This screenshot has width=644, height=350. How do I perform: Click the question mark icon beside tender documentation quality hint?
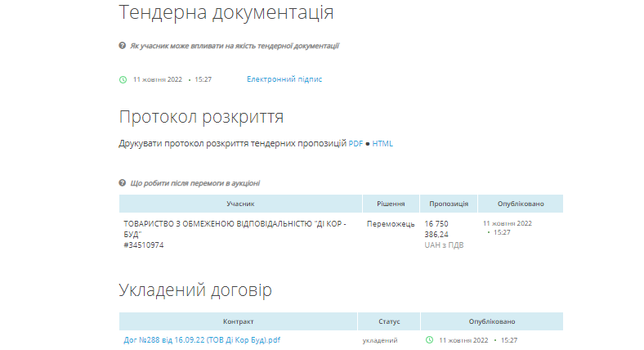123,46
